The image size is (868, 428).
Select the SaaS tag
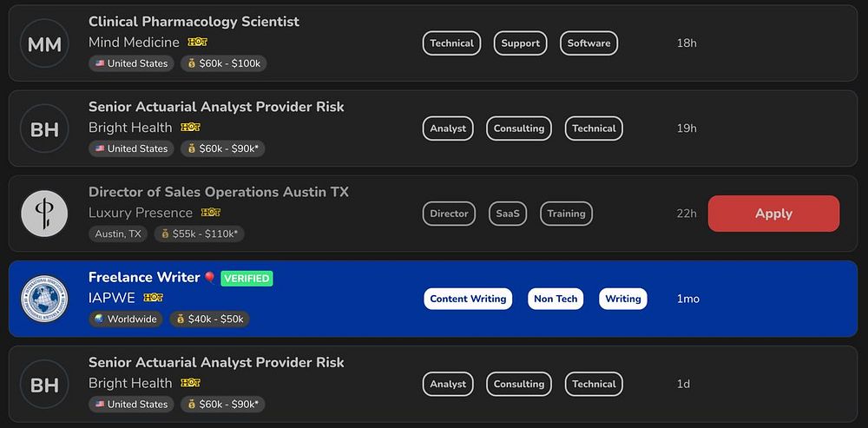pos(507,214)
